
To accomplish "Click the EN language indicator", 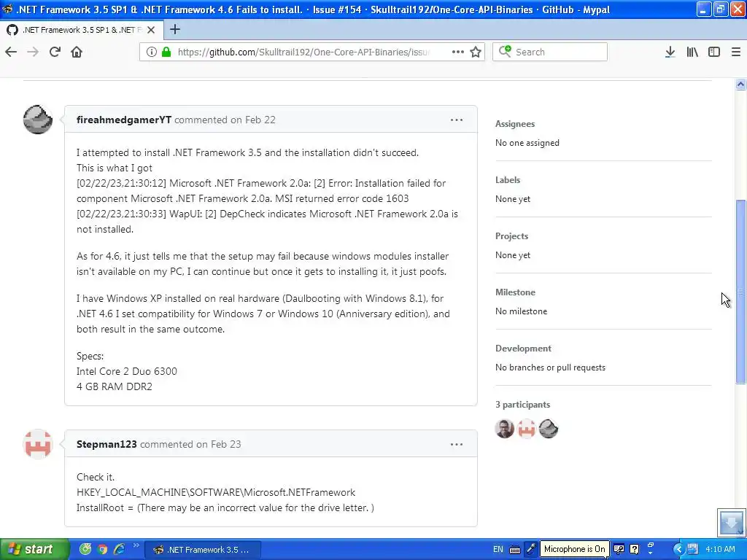I will pyautogui.click(x=498, y=550).
